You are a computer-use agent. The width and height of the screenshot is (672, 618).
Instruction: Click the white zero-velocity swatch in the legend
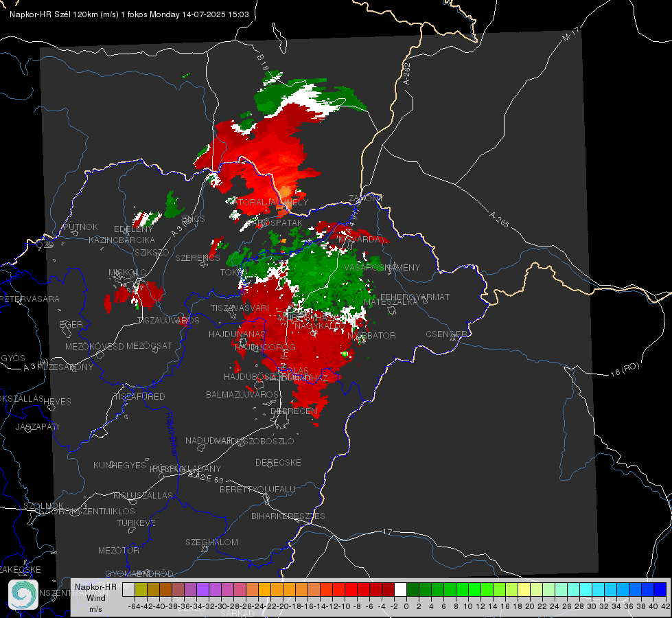[x=400, y=590]
